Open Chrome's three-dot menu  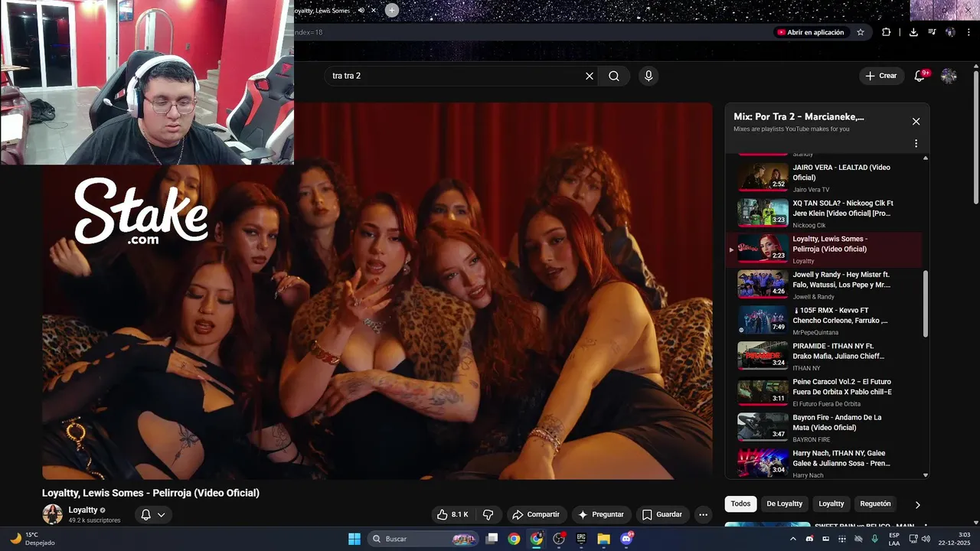tap(968, 32)
